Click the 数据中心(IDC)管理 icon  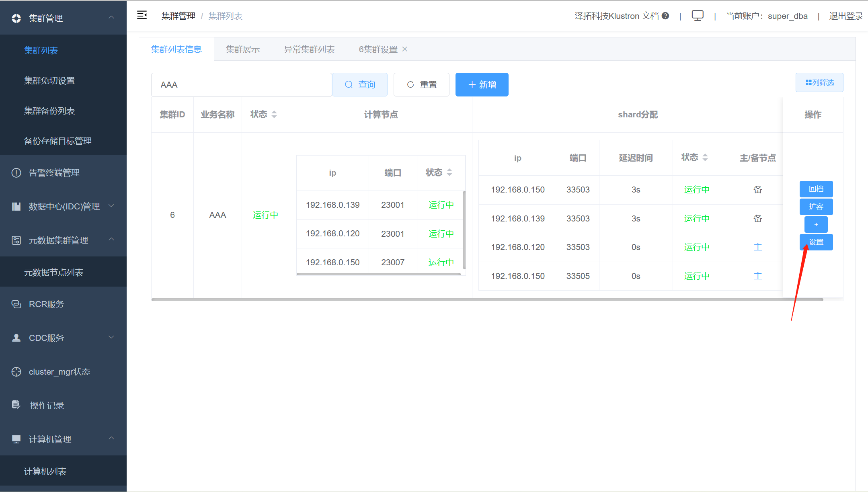tap(16, 207)
